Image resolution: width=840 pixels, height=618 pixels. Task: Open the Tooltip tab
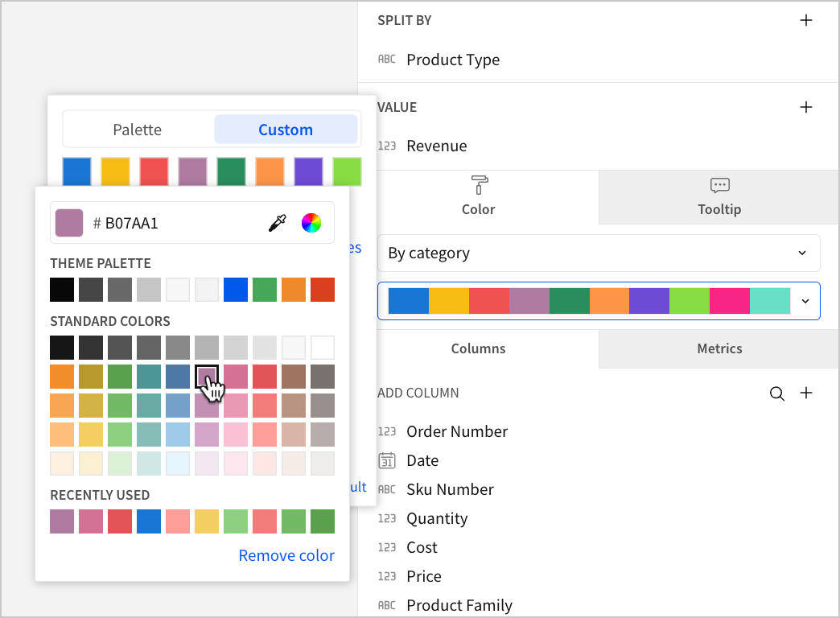(x=719, y=197)
